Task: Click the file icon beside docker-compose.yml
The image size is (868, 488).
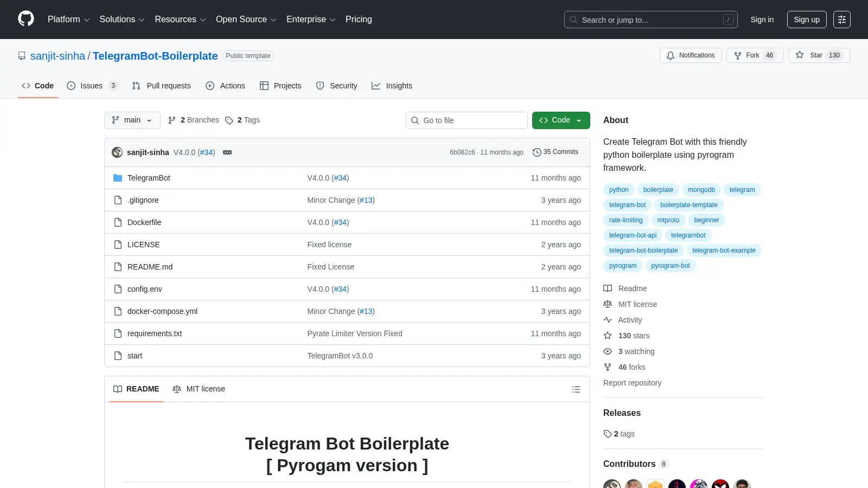Action: (x=118, y=311)
